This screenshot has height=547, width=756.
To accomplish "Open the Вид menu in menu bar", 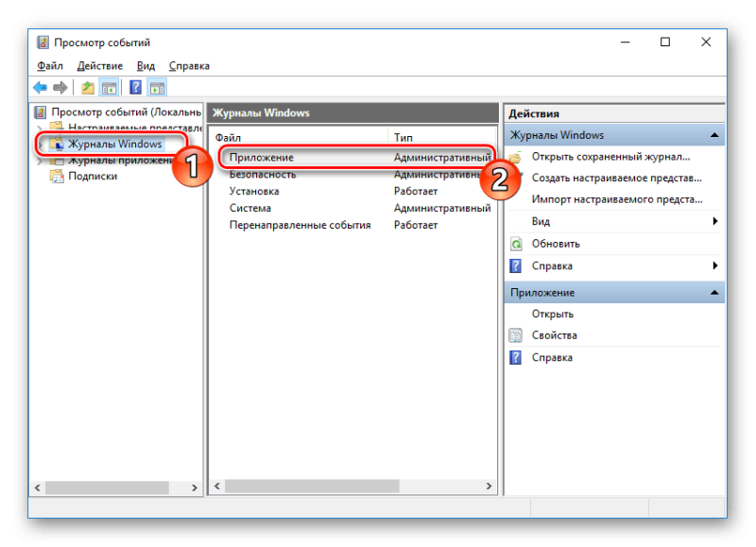I will click(x=146, y=66).
